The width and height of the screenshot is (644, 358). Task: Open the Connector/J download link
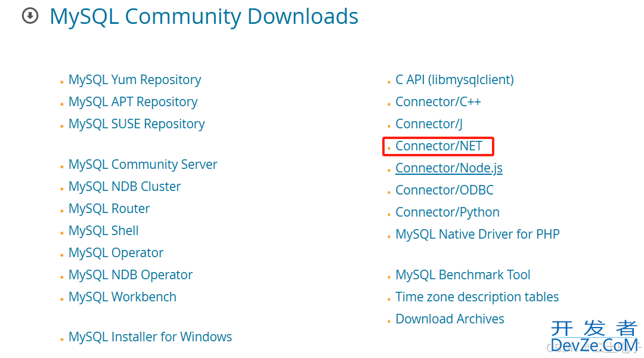(x=429, y=124)
